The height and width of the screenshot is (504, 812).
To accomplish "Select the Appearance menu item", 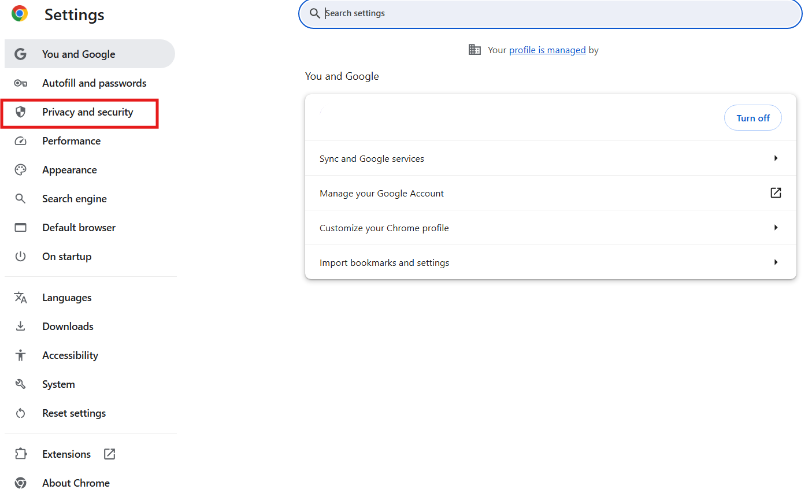I will pyautogui.click(x=90, y=170).
